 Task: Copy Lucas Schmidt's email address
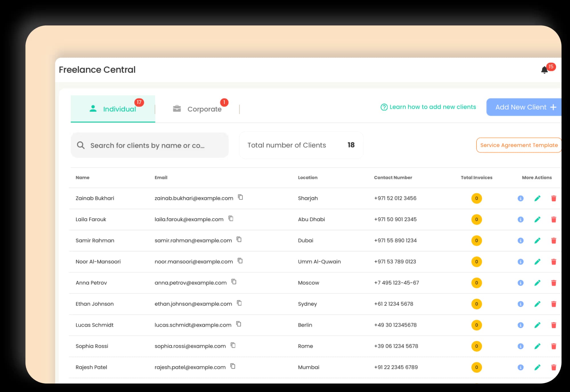click(239, 324)
